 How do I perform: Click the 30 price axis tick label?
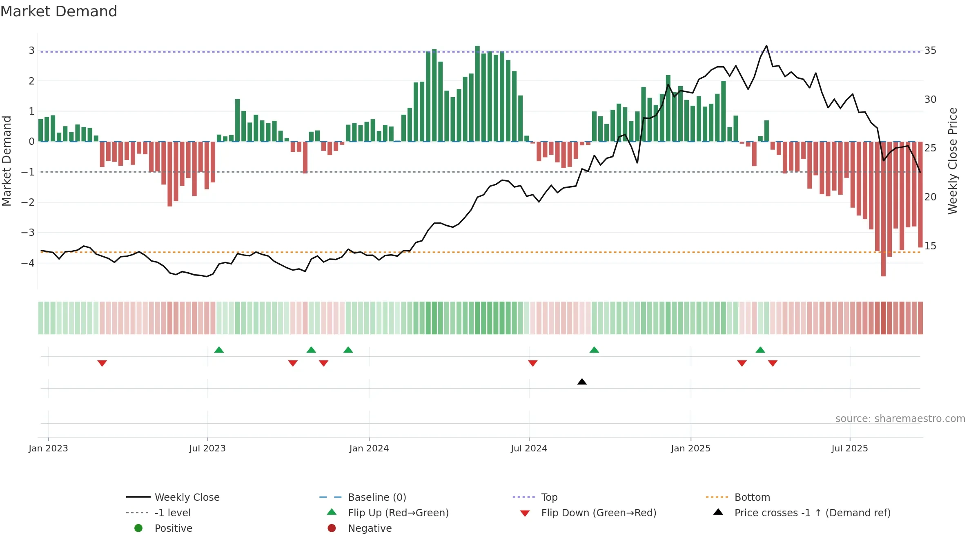[931, 100]
